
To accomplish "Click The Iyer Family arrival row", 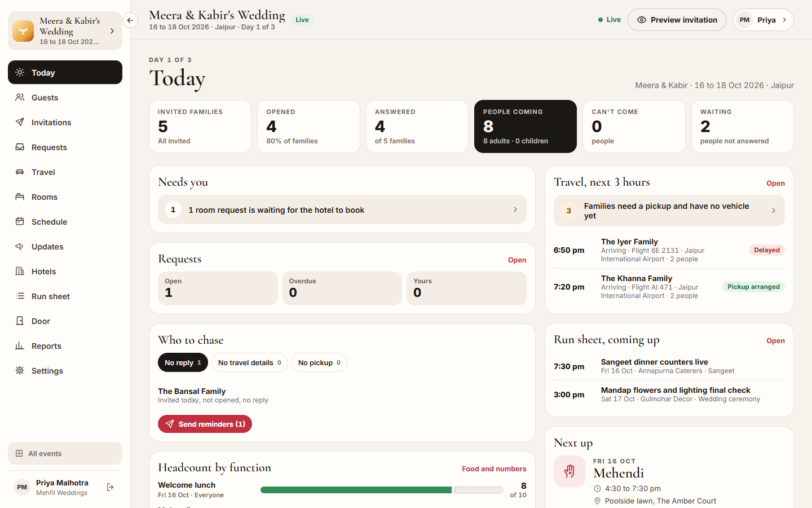I will [x=669, y=250].
